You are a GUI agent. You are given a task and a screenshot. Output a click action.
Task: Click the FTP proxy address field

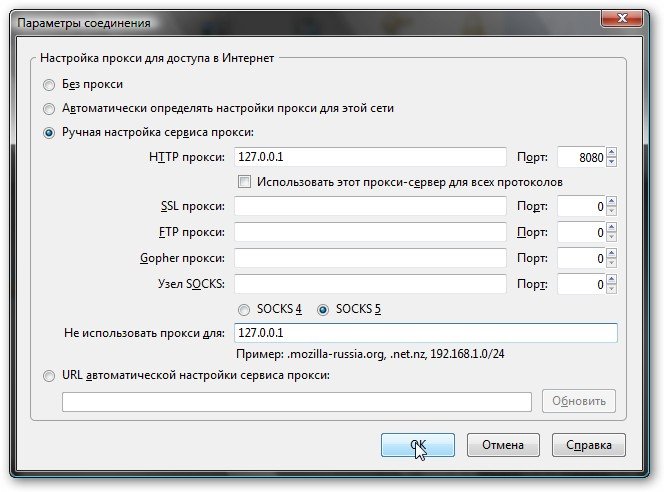370,232
